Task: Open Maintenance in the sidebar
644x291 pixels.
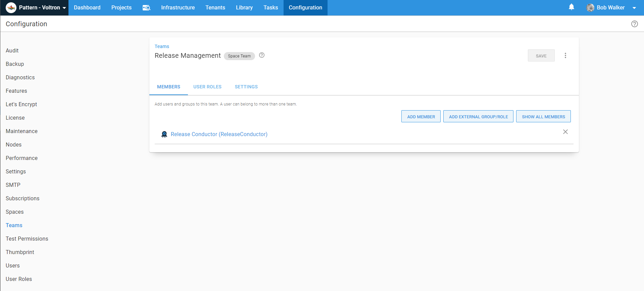Action: (21, 131)
